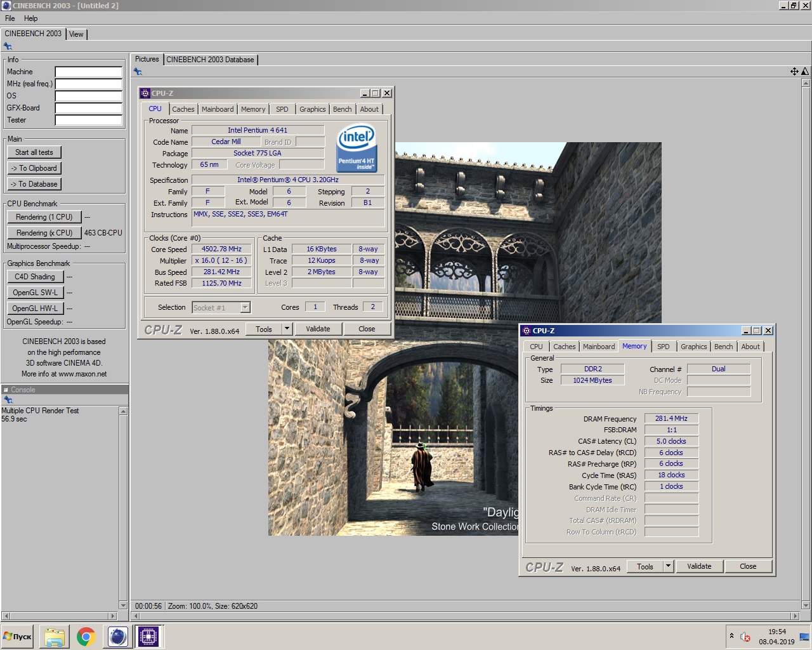Click the pin icon below CINEBENCH 2003 tab
This screenshot has height=650, width=812.
(x=8, y=46)
